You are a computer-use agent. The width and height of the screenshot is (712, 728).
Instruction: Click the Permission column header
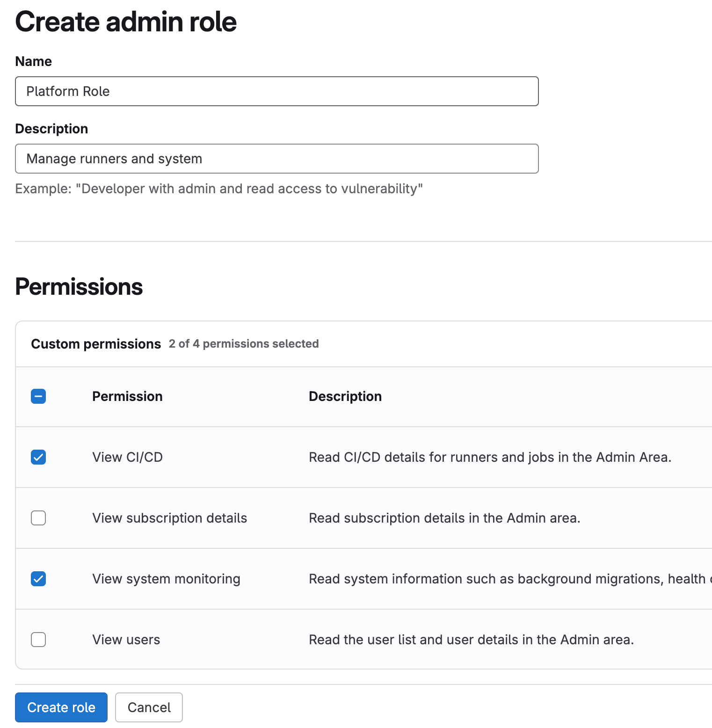click(127, 396)
